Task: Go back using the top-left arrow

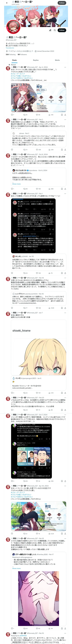Action: (x=7, y=3)
